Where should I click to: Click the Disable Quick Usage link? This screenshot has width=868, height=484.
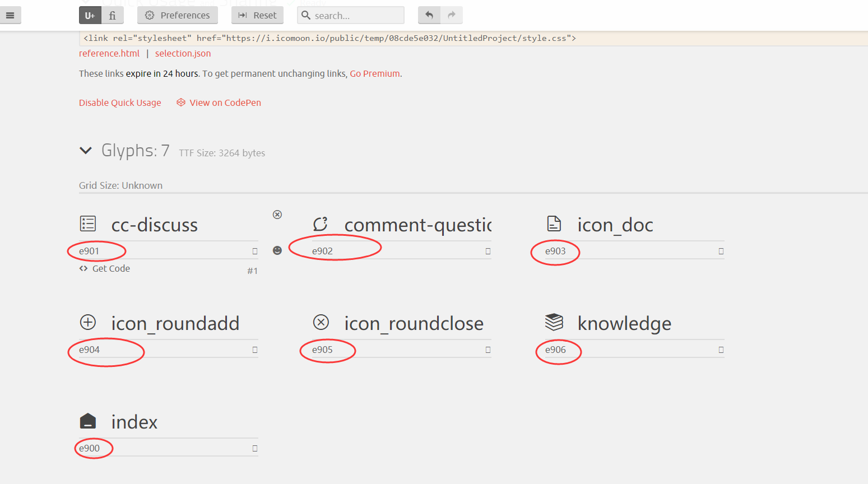click(x=120, y=103)
